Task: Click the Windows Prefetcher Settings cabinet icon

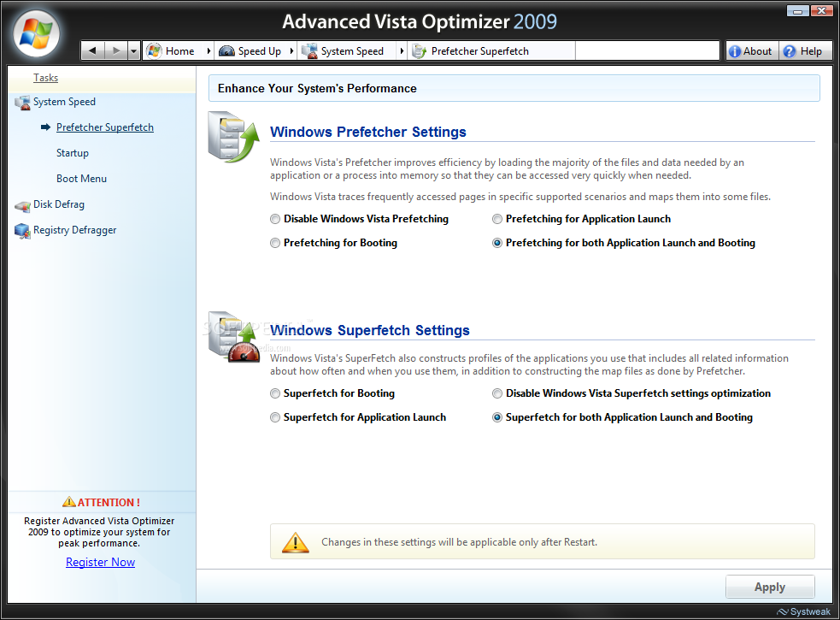Action: (233, 137)
